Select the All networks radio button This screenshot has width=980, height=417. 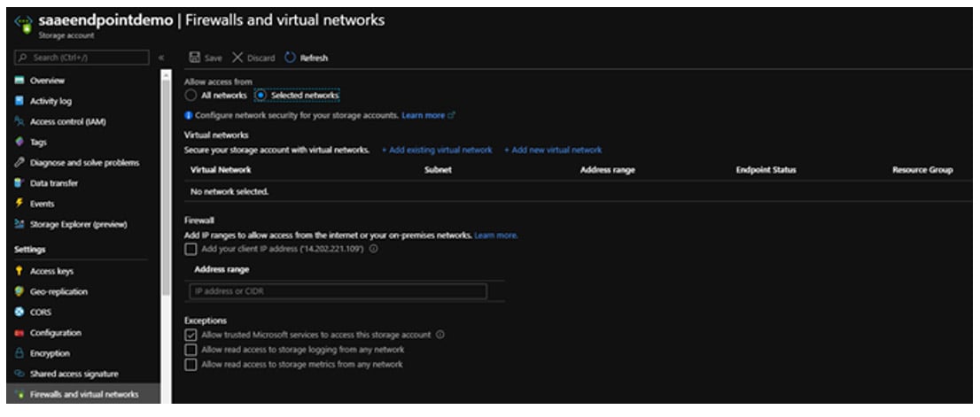click(x=190, y=95)
